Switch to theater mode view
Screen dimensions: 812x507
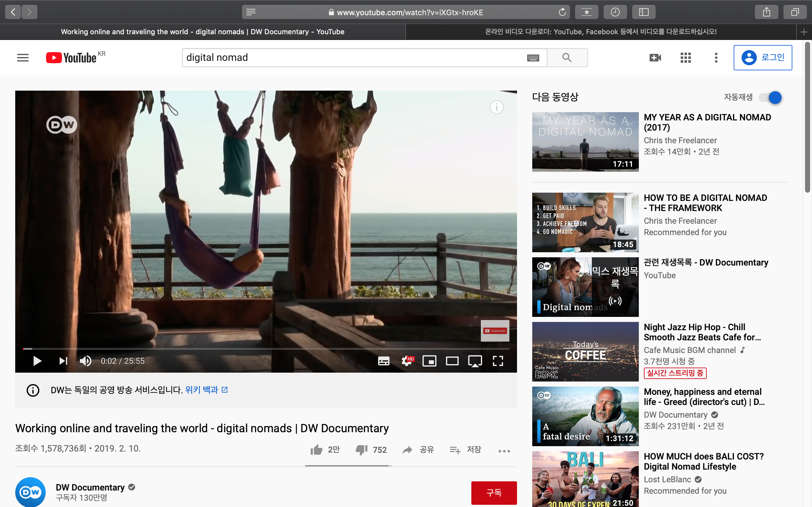452,361
